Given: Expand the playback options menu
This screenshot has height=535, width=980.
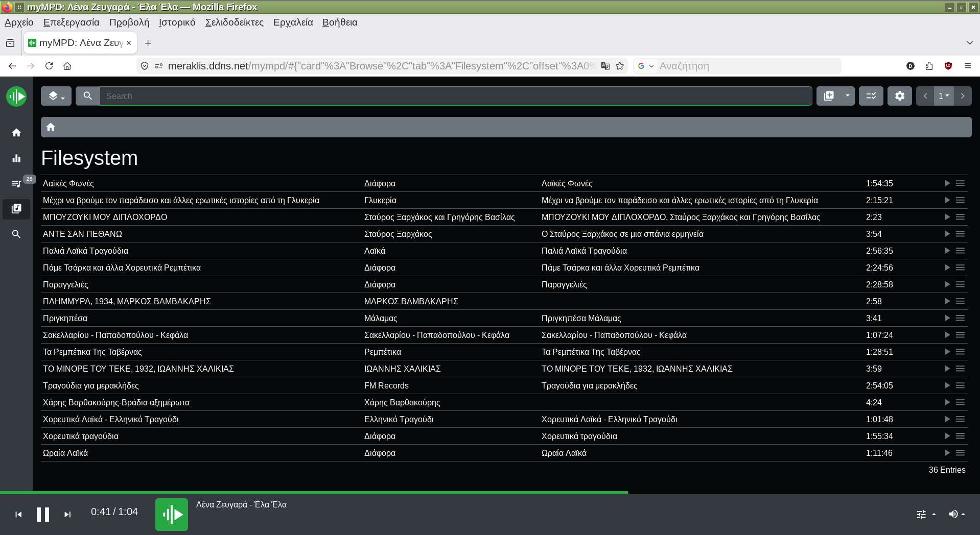Looking at the screenshot, I should (x=926, y=514).
